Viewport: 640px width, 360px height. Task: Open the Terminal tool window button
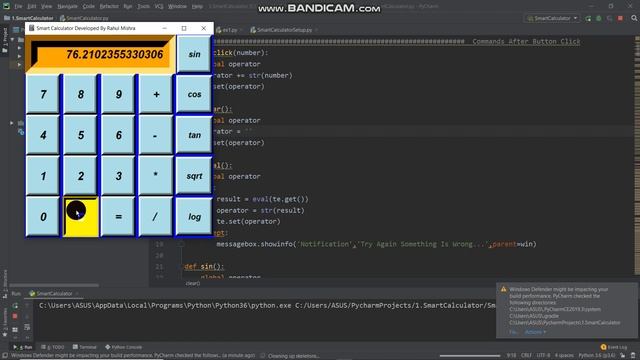click(84, 347)
